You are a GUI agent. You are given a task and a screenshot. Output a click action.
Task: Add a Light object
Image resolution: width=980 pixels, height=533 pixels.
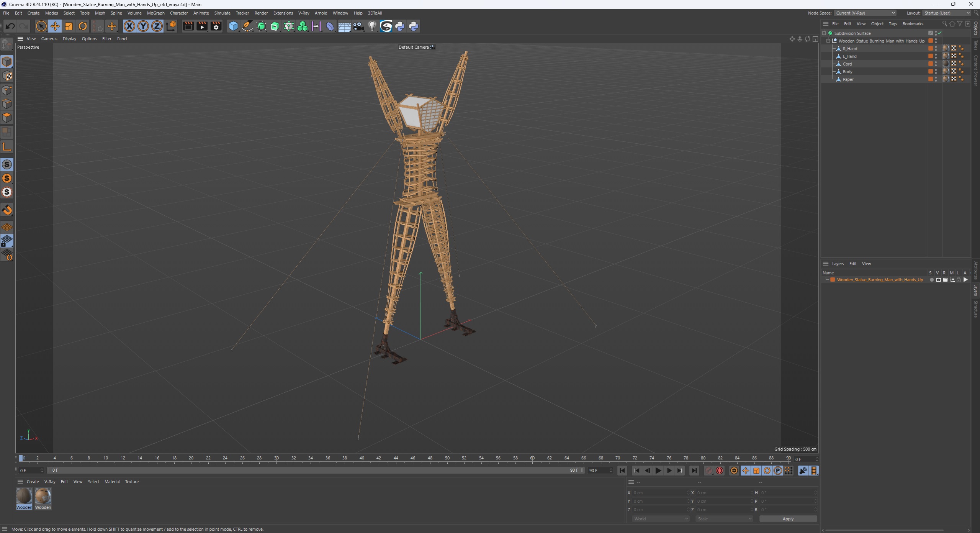point(372,26)
